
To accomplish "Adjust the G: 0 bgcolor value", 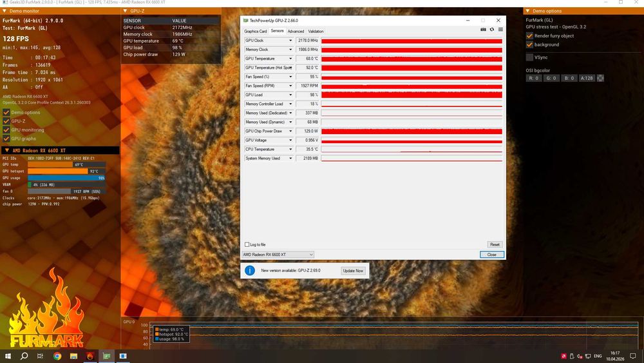I will [551, 78].
